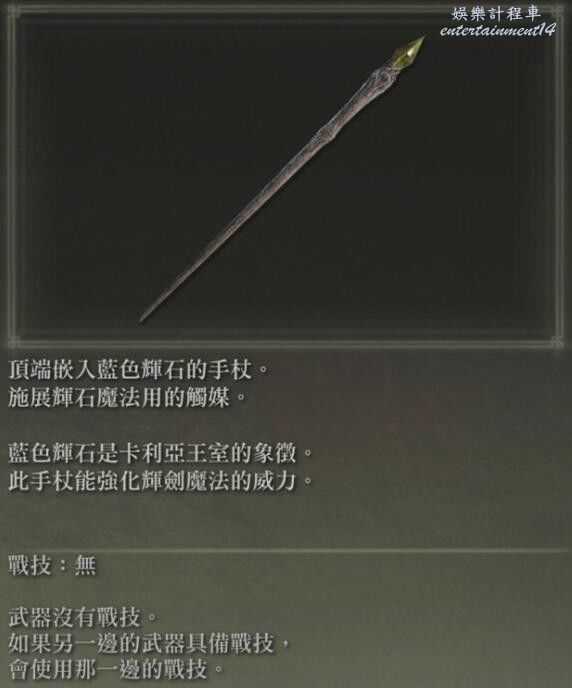Click the text 藍色輝石是卡利亞王室的象徵
The height and width of the screenshot is (688, 572).
coord(161,453)
